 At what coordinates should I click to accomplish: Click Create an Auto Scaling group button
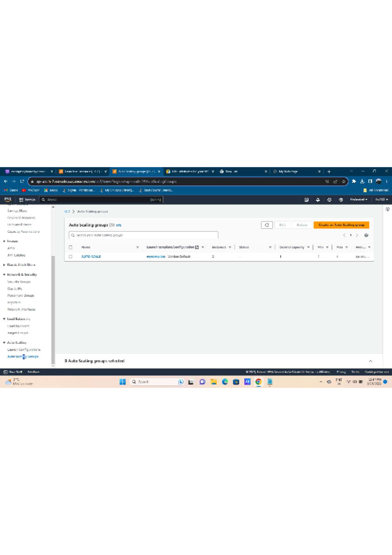341,225
